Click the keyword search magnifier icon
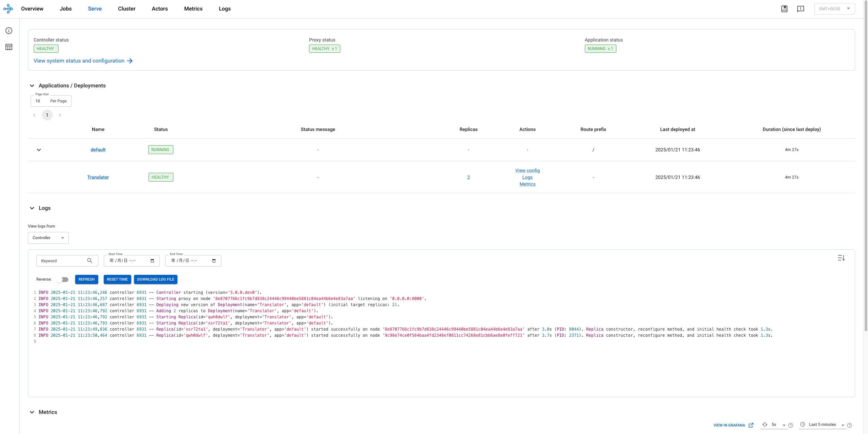The image size is (868, 434). tap(90, 261)
